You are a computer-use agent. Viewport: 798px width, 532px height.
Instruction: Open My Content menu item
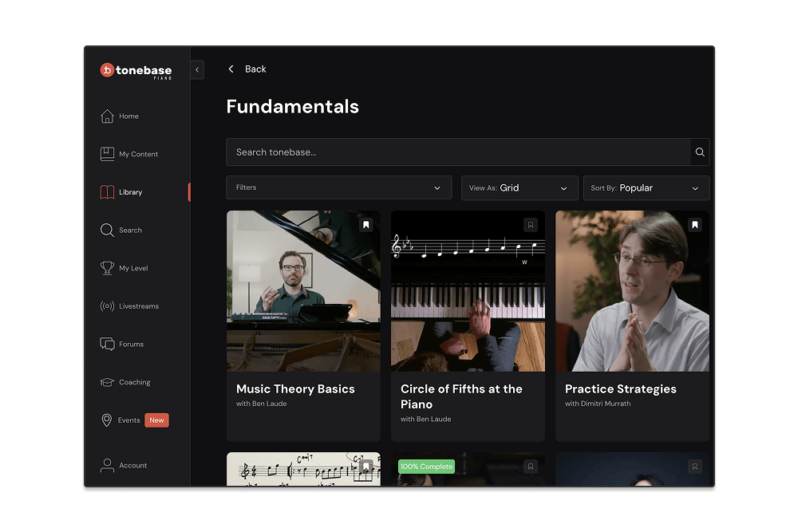click(x=138, y=154)
